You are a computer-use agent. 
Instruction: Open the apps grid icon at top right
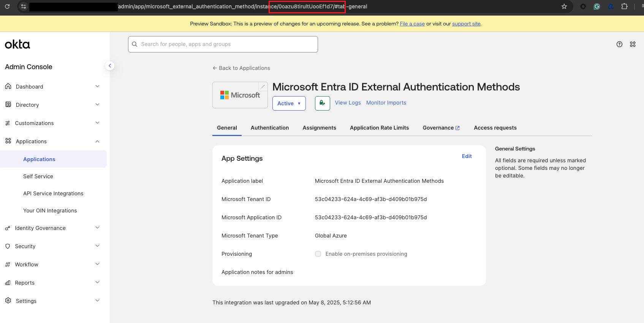click(633, 44)
